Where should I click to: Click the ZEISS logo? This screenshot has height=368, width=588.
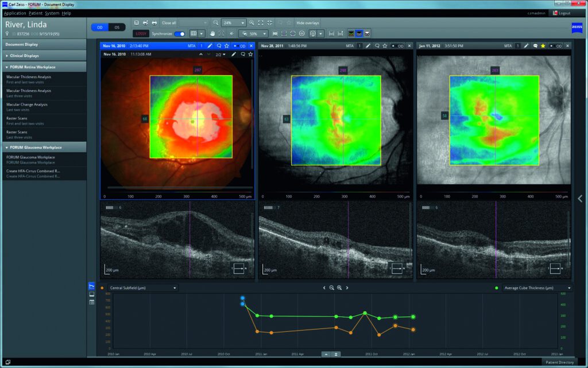(x=577, y=28)
